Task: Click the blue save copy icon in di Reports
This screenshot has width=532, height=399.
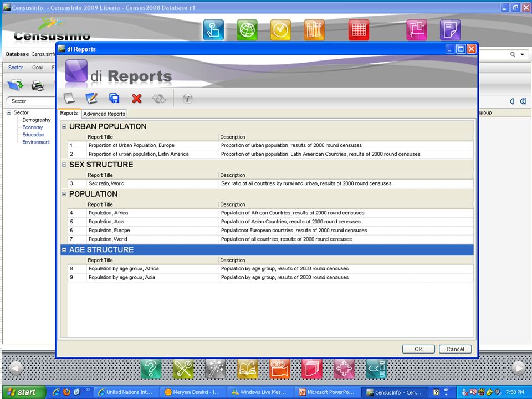Action: click(x=114, y=99)
